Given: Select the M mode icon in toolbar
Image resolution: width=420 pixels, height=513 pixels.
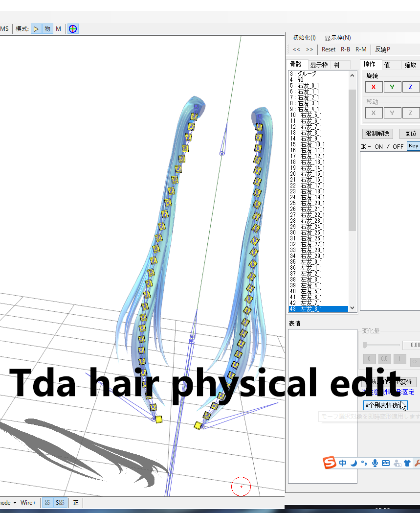Looking at the screenshot, I should (58, 28).
